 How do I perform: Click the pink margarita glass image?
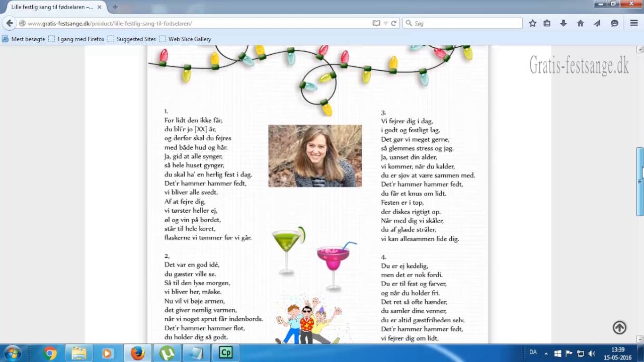click(336, 266)
